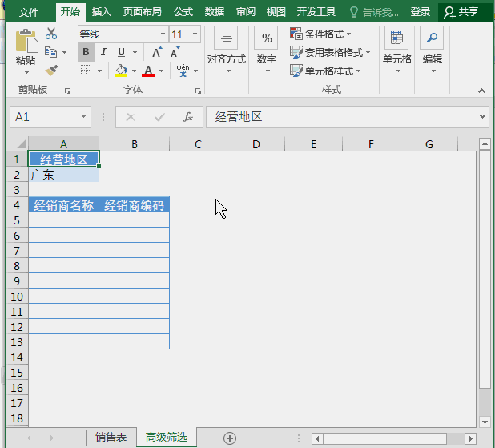Click the cell Borders icon
495x448 pixels.
tap(86, 71)
